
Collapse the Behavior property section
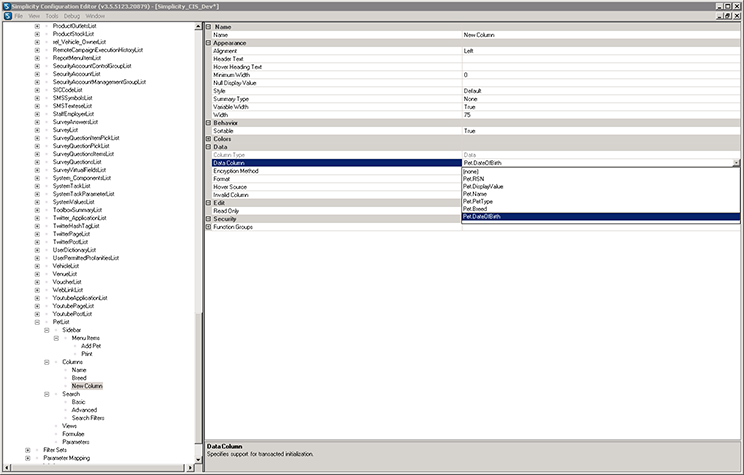point(208,122)
